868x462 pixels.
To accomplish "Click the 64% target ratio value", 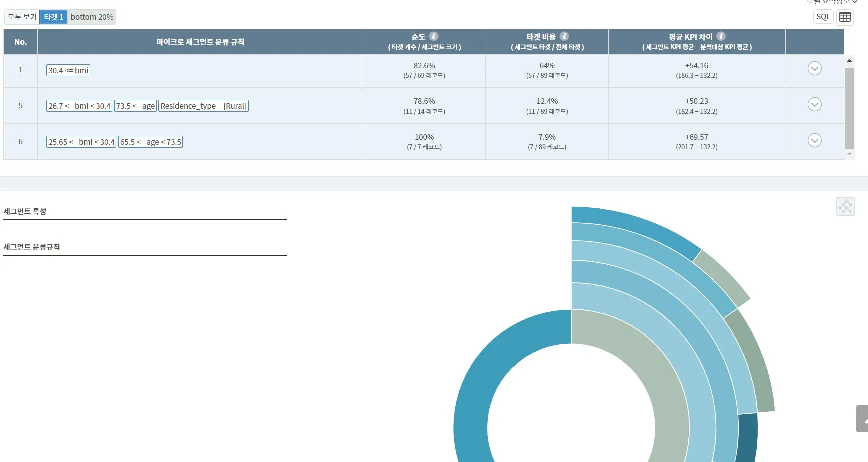I will tap(547, 65).
